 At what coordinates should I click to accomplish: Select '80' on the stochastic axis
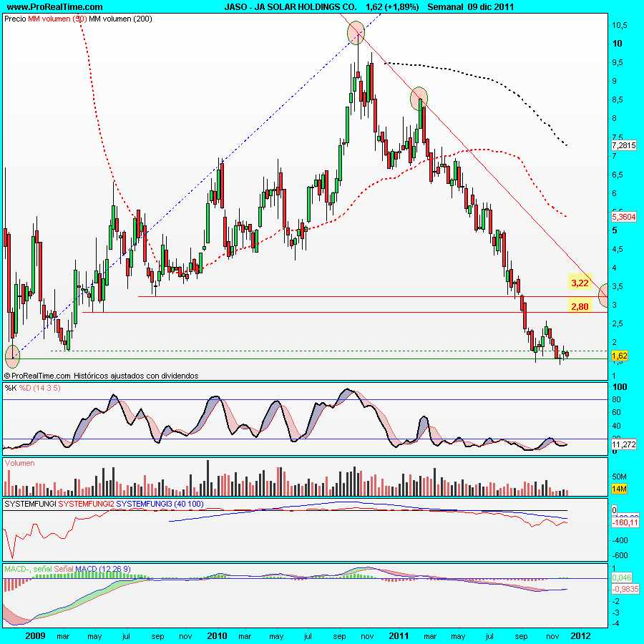pyautogui.click(x=616, y=399)
